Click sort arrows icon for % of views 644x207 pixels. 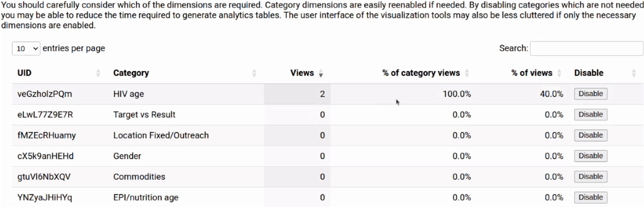click(559, 73)
